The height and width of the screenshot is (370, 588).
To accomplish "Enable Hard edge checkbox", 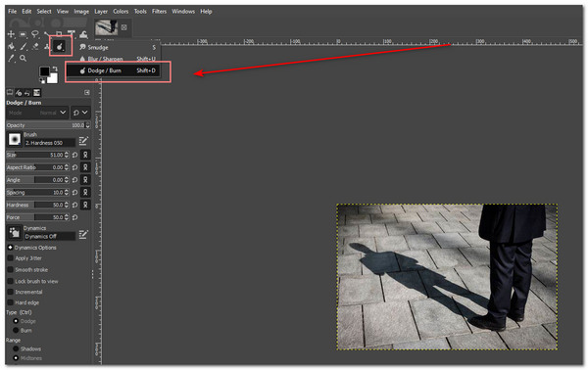I will point(11,302).
